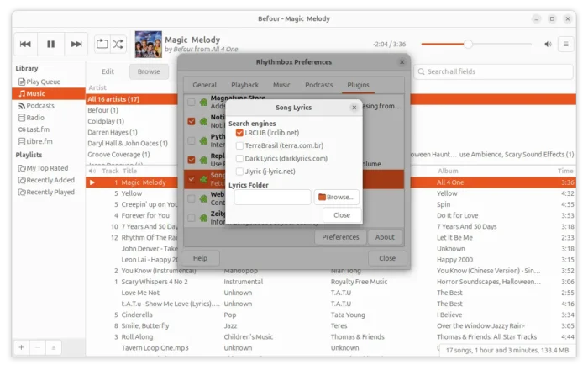This screenshot has width=588, height=370.
Task: Click Help in Rhythmbox Preferences
Action: point(200,258)
